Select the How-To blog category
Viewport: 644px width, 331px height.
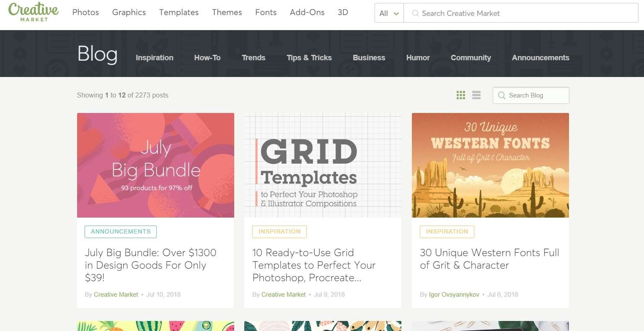207,58
